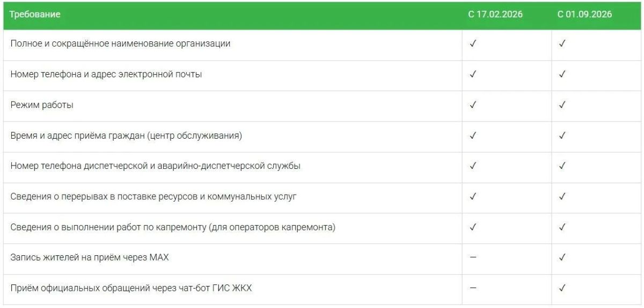This screenshot has width=644, height=308.
Task: Click the dash in MAX appointment row
Action: (473, 257)
